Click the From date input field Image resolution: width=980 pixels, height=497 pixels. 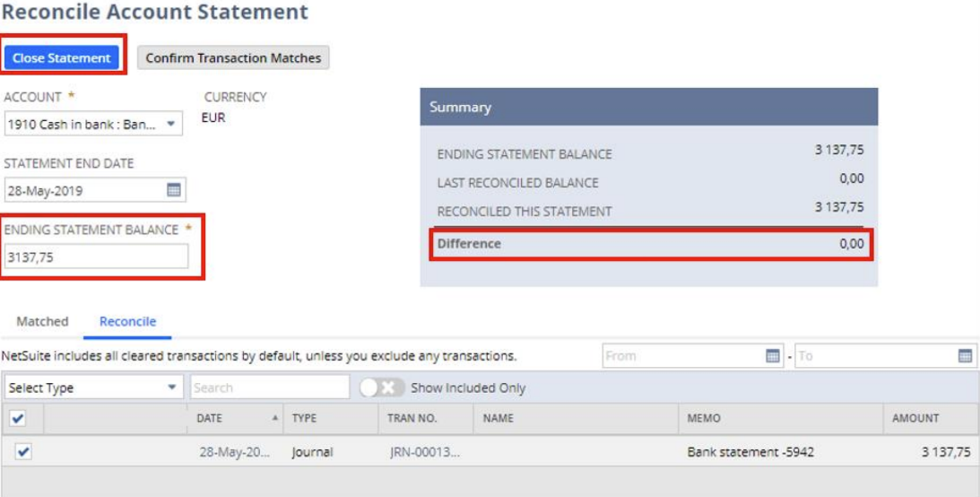(681, 356)
